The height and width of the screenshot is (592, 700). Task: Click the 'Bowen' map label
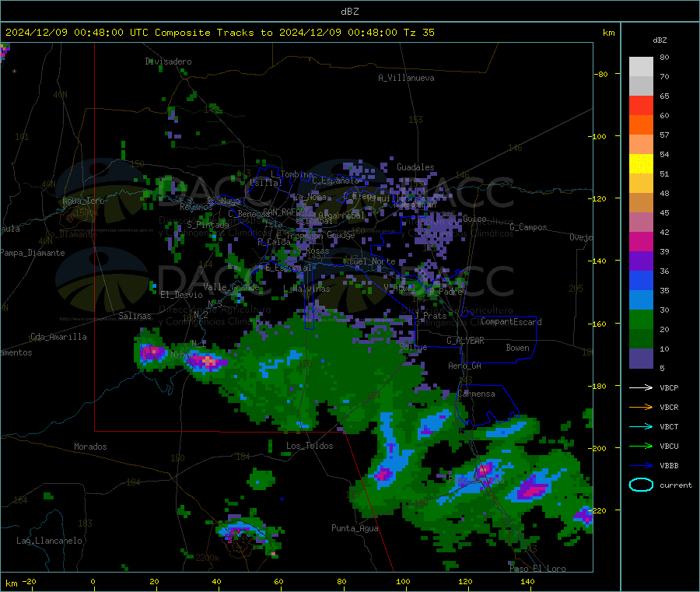click(517, 348)
